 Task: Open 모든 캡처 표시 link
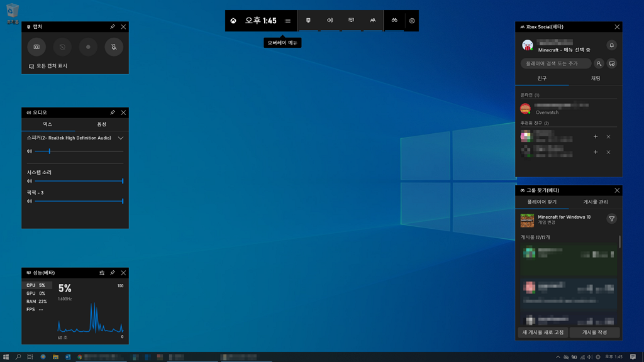click(x=48, y=66)
